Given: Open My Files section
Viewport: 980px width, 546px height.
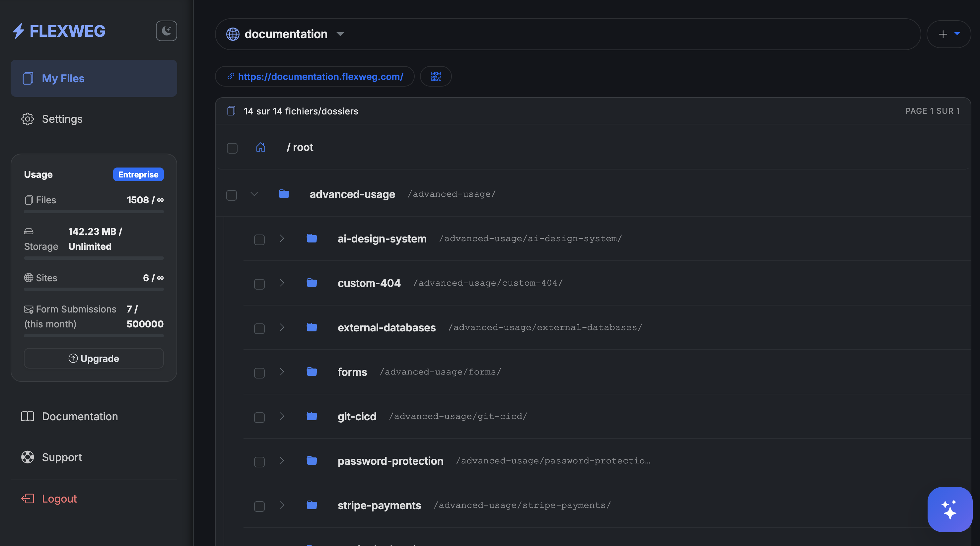Looking at the screenshot, I should [x=94, y=78].
